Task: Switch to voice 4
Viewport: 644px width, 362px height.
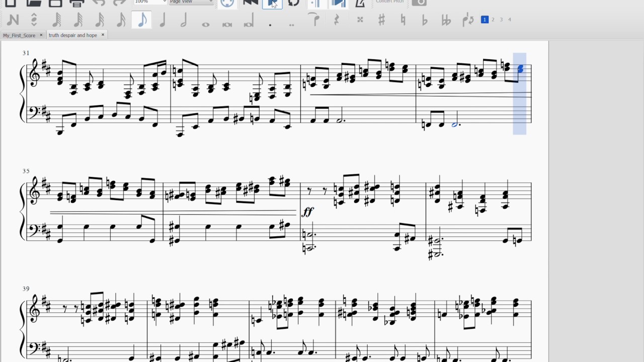Action: pos(510,20)
